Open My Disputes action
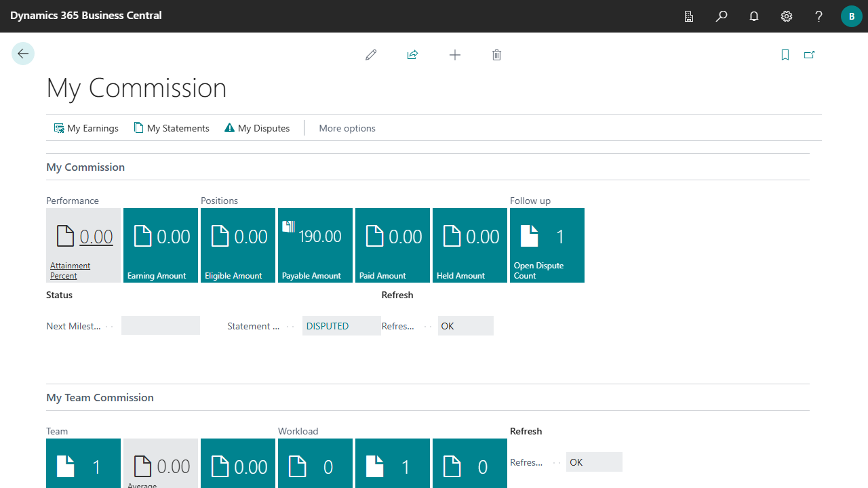Image resolution: width=868 pixels, height=488 pixels. [x=257, y=128]
